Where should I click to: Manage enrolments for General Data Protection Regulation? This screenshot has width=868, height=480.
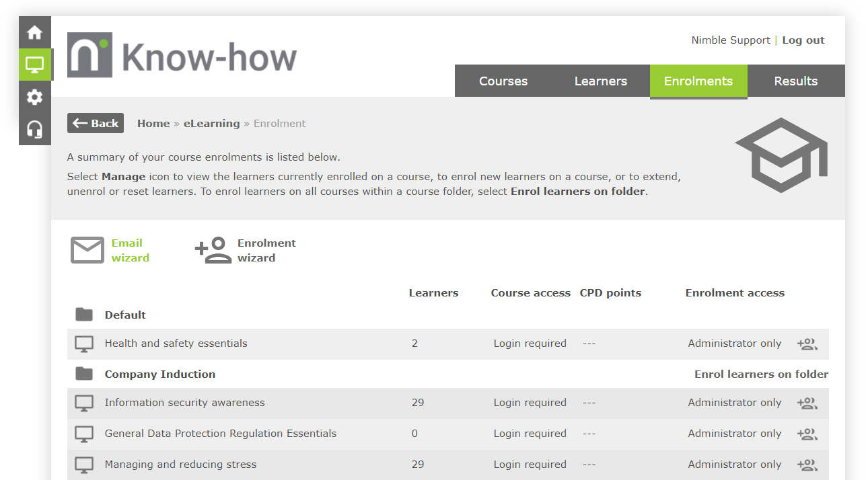pos(807,434)
